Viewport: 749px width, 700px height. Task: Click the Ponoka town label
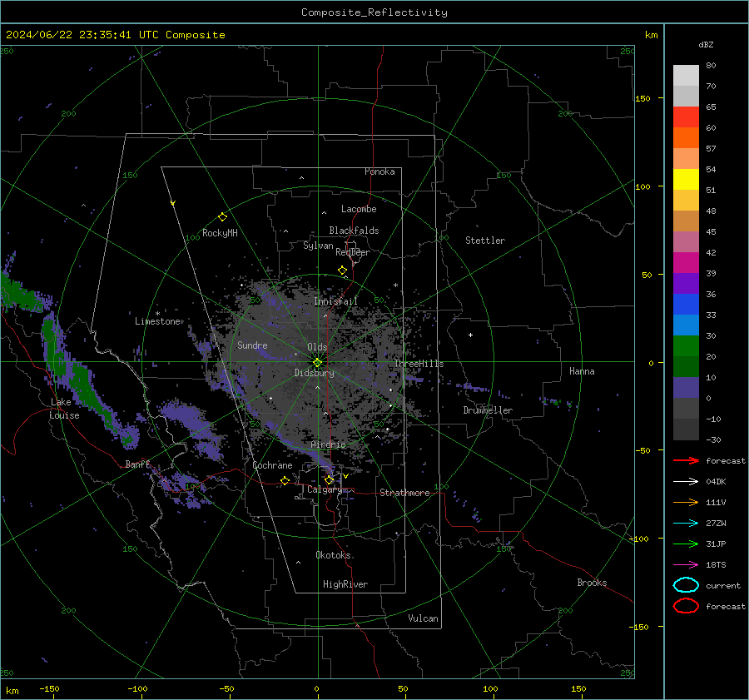(379, 171)
